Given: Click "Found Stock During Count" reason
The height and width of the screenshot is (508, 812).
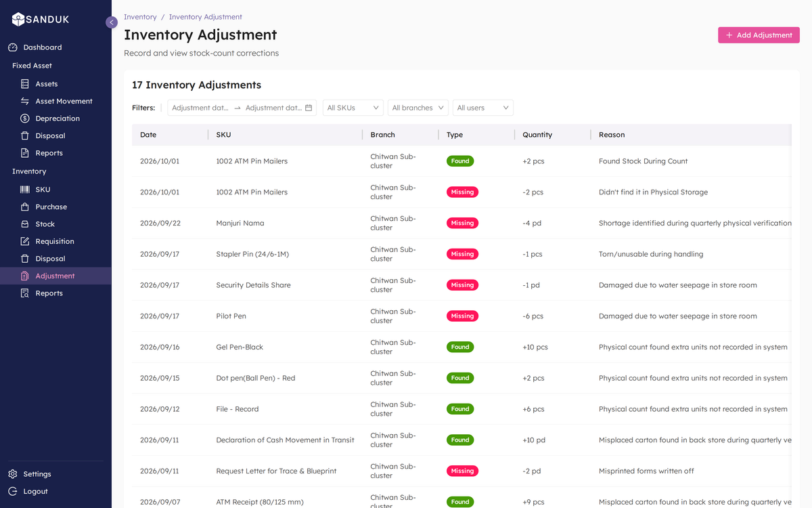Looking at the screenshot, I should pyautogui.click(x=643, y=161).
